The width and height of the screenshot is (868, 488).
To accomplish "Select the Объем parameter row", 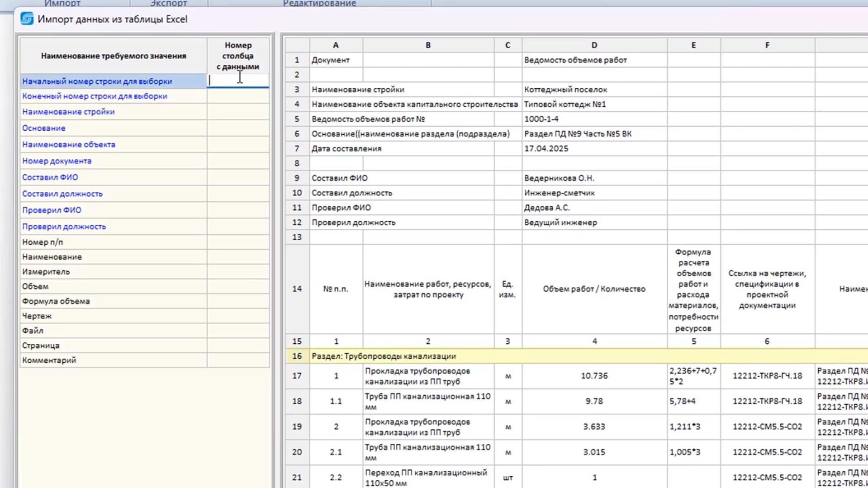I will tap(144, 286).
